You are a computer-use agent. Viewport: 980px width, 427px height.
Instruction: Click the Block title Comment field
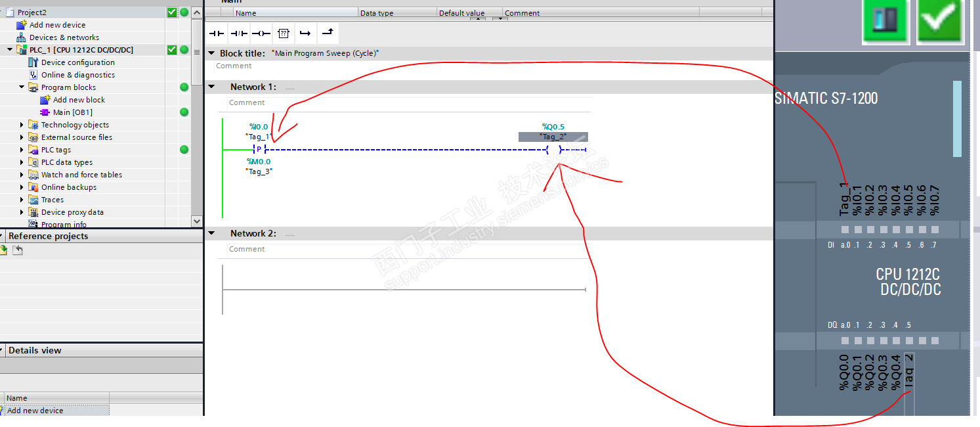pos(492,66)
